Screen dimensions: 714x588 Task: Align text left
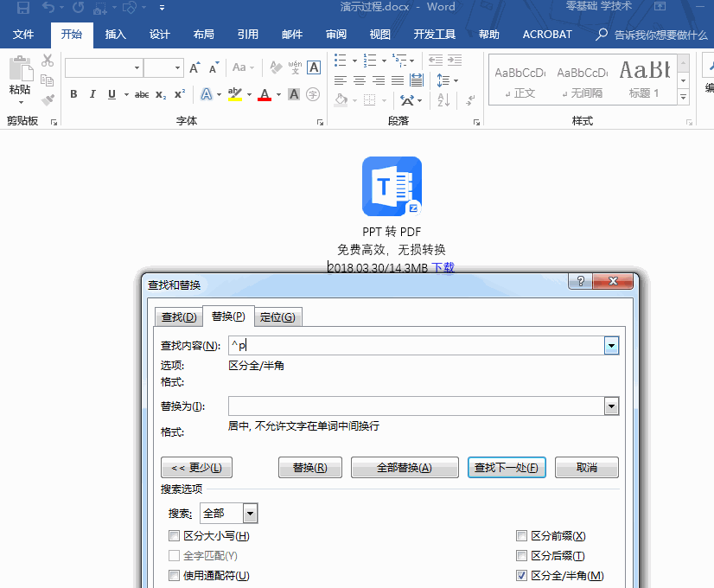[341, 80]
